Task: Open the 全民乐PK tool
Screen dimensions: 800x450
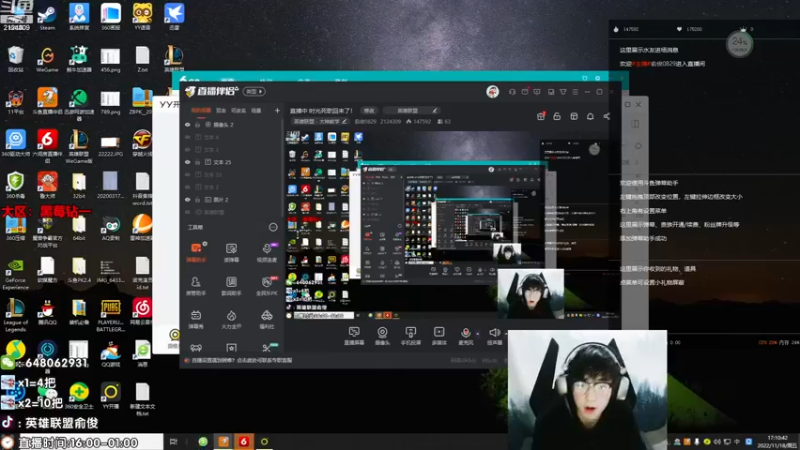Action: point(266,286)
